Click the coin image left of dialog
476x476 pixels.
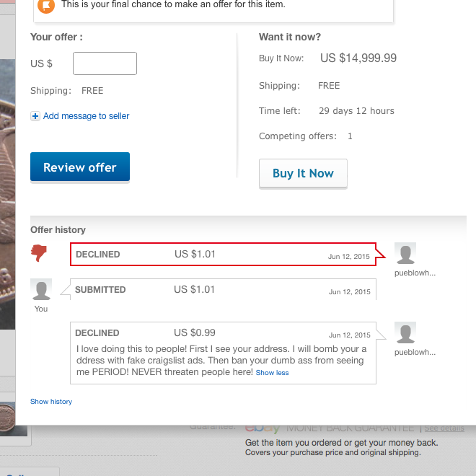[8, 194]
